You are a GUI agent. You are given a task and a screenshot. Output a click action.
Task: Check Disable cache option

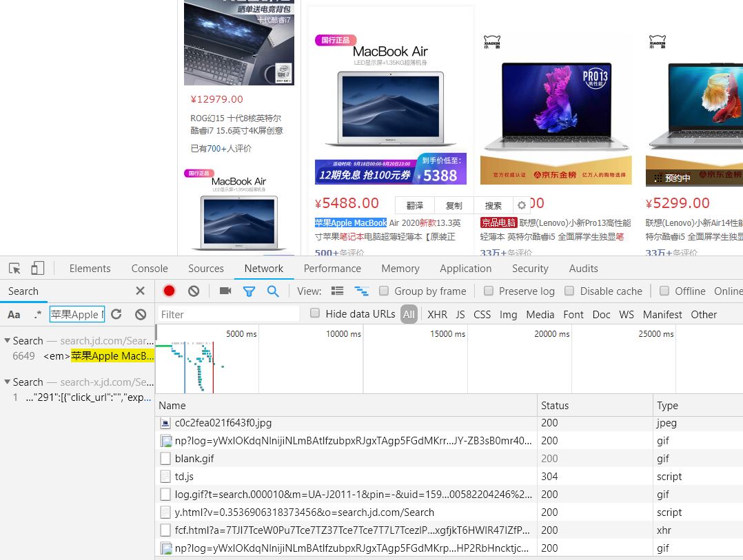[569, 291]
